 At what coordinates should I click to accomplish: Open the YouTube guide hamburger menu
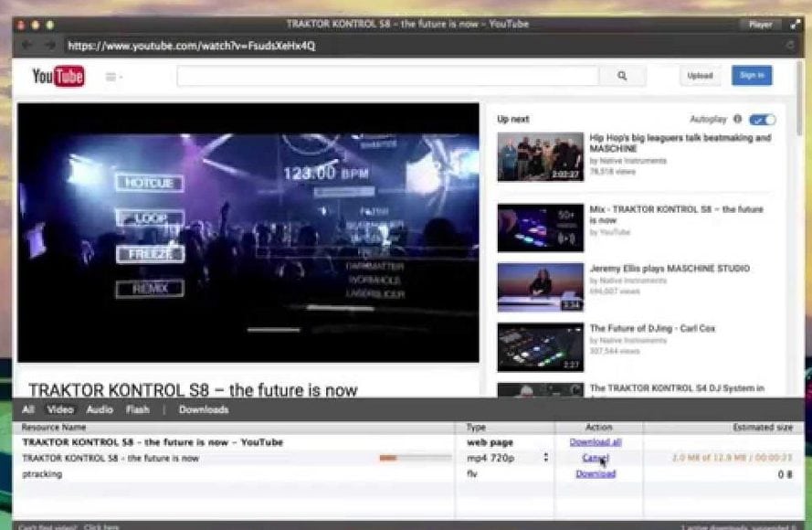click(113, 77)
